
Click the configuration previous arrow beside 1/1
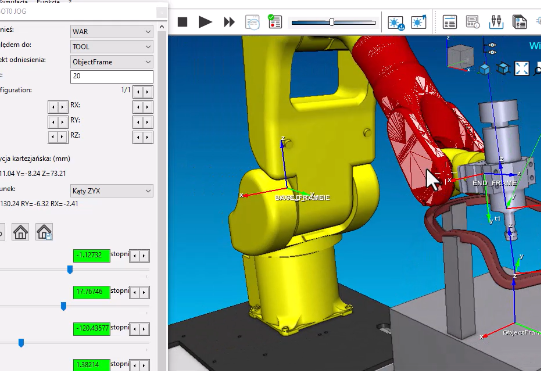coord(138,92)
